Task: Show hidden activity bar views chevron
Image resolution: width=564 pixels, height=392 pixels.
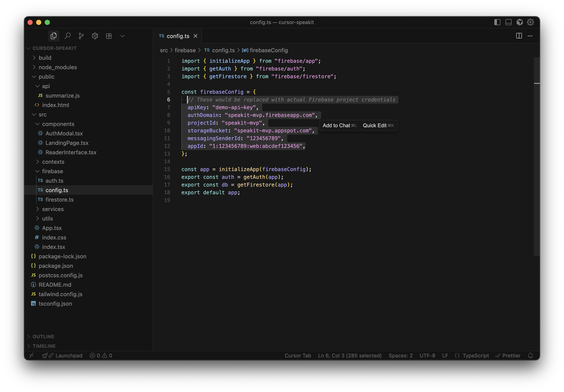Action: [x=122, y=36]
